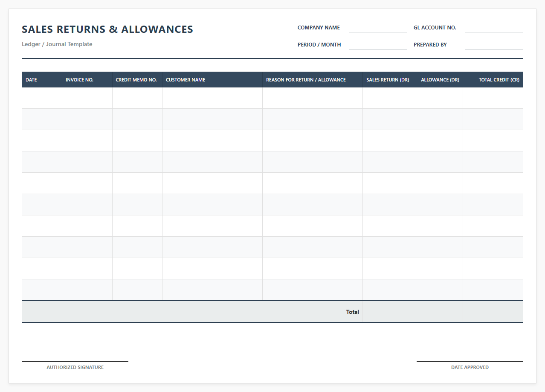Click the PREPARED BY label

tap(430, 45)
